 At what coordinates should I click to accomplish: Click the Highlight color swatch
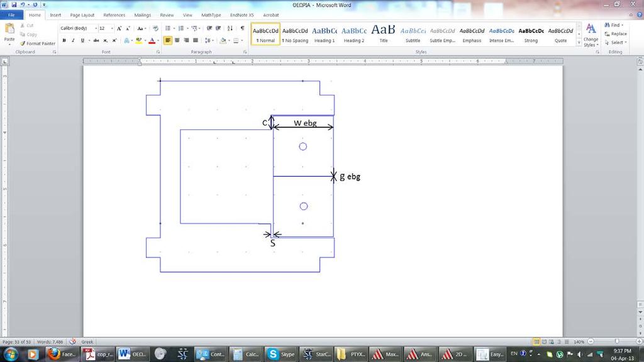(x=139, y=40)
